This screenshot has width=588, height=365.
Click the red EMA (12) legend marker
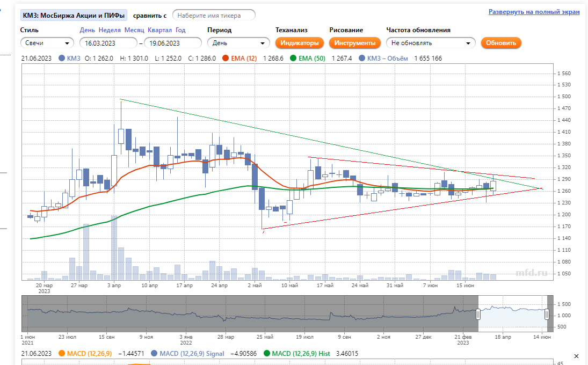click(226, 59)
